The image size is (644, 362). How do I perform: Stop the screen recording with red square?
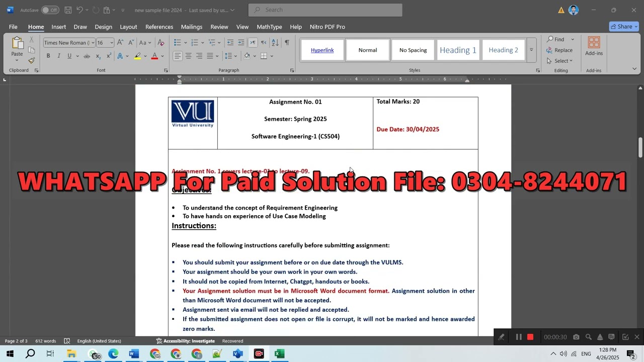530,337
